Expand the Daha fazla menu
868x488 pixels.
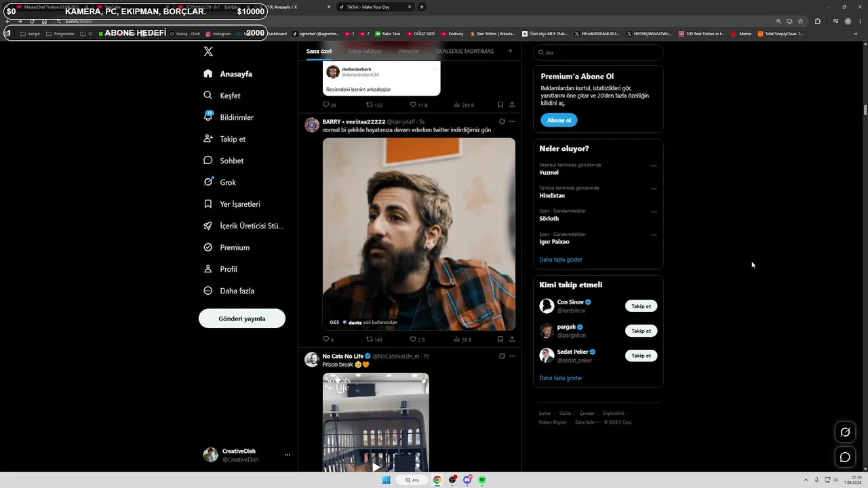229,291
